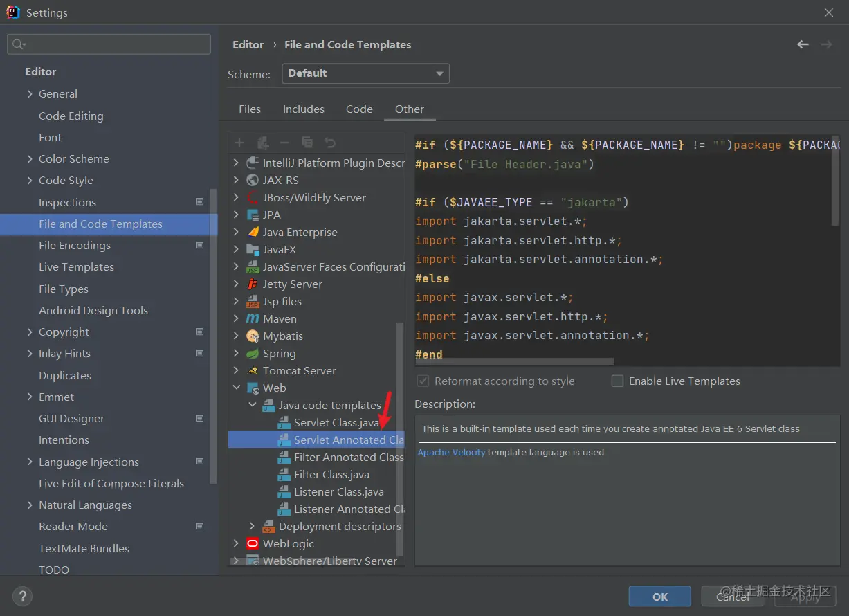Click the Maven m icon

tap(253, 318)
